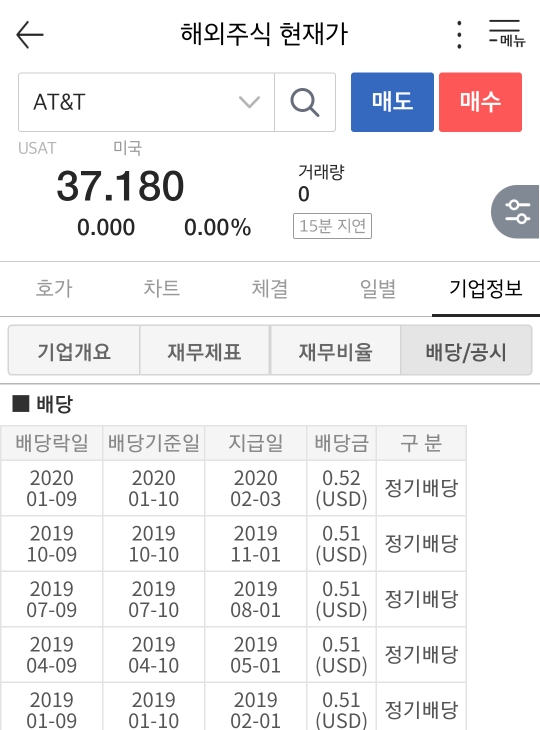Screen dimensions: 540x730
Task: Open the three-dot more options menu
Action: [x=459, y=34]
